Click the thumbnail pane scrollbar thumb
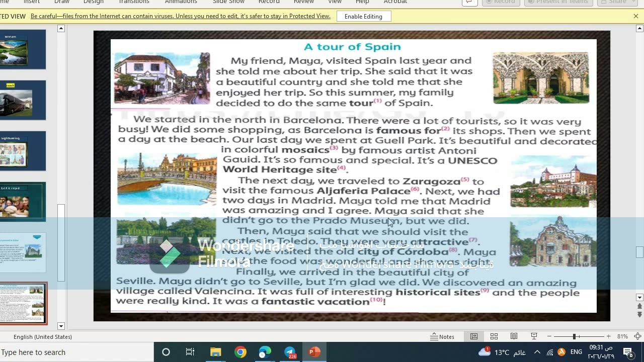Viewport: 644px width, 362px height. coord(61,243)
